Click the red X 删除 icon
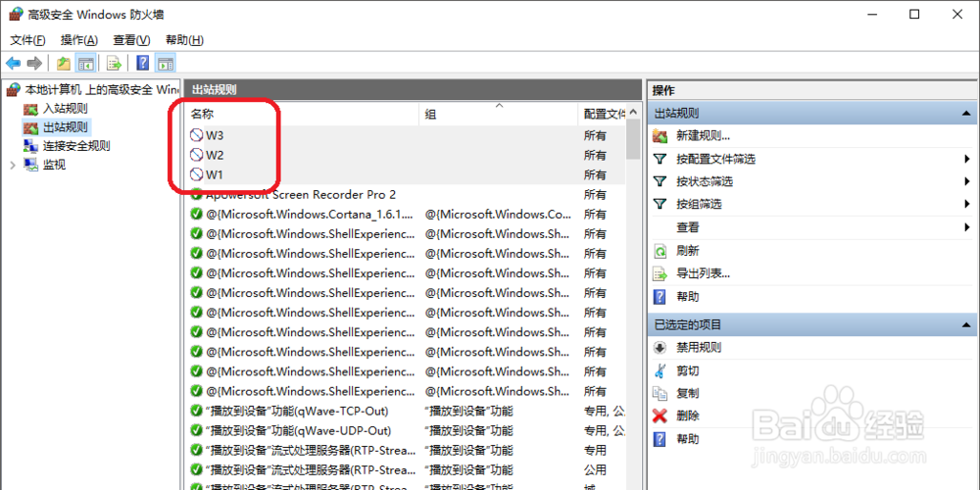This screenshot has height=490, width=980. (x=660, y=416)
